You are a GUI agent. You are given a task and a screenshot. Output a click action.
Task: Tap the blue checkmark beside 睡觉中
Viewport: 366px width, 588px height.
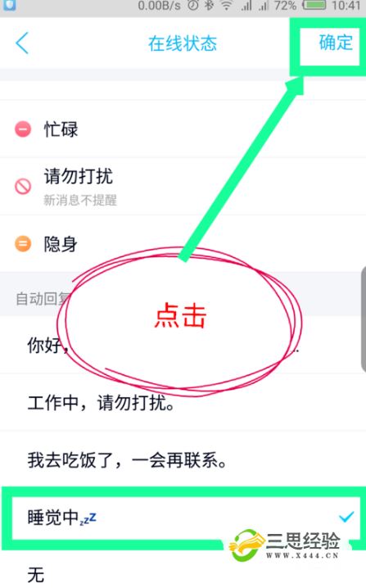click(x=346, y=517)
